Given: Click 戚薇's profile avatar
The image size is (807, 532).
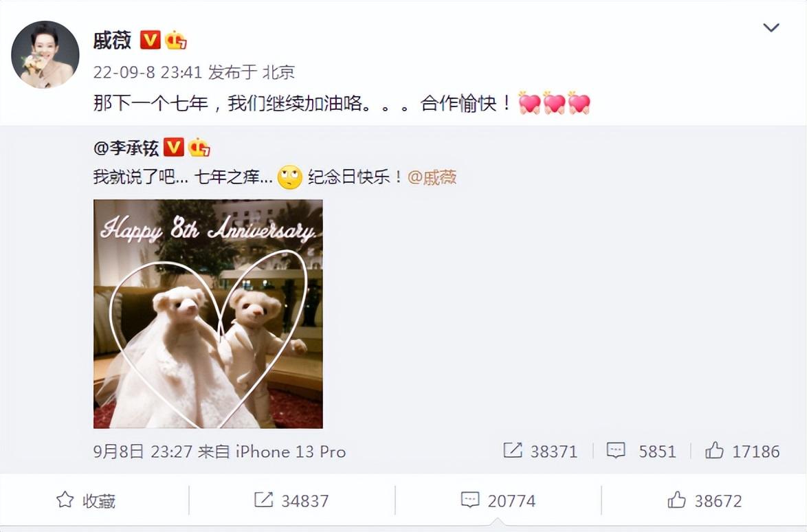Looking at the screenshot, I should pyautogui.click(x=45, y=54).
